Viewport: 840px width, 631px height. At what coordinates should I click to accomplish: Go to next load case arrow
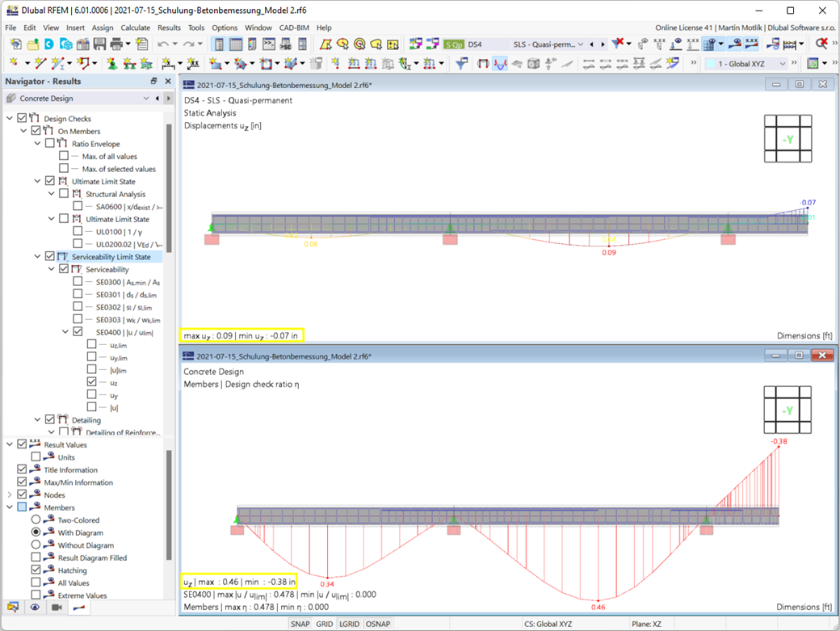602,44
